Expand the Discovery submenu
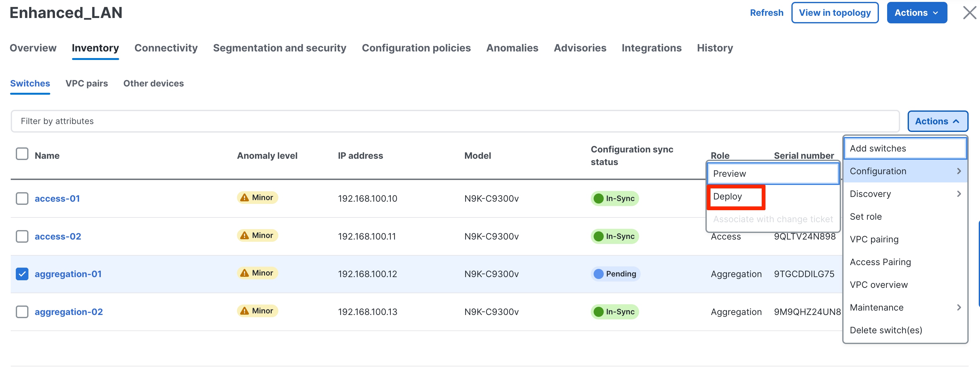980x368 pixels. (905, 194)
